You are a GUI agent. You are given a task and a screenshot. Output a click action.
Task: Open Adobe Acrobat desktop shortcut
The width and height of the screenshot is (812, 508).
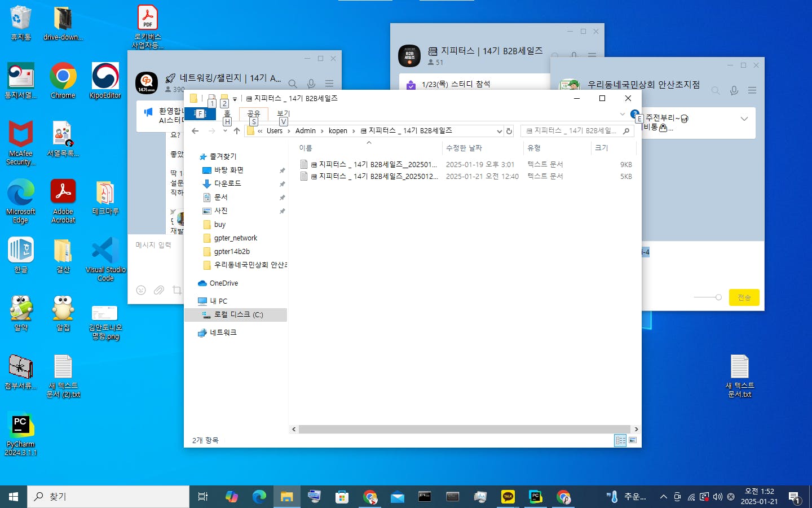click(x=63, y=202)
